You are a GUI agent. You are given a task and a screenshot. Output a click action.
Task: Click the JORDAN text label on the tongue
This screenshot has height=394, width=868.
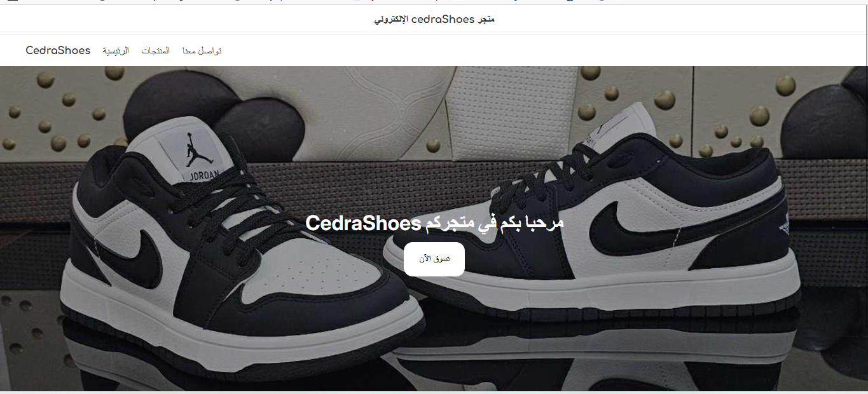[x=203, y=176]
